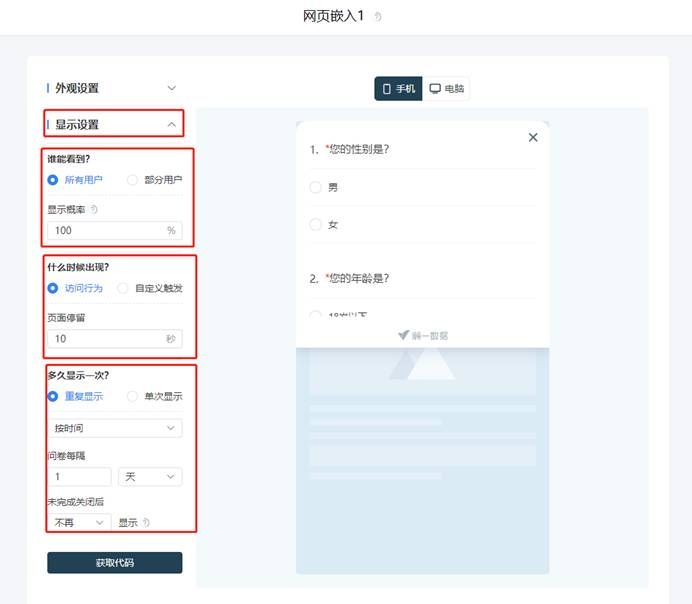Collapse the 显示设置 section

click(x=172, y=125)
